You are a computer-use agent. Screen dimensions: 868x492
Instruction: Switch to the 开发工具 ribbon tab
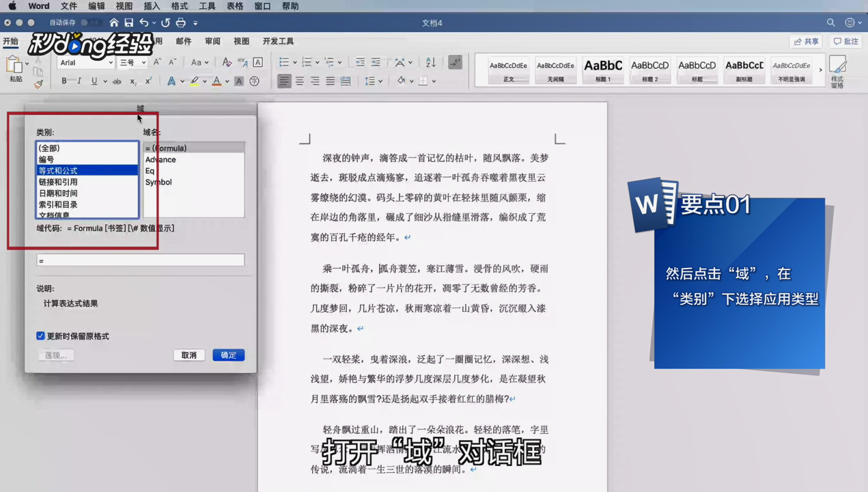278,42
